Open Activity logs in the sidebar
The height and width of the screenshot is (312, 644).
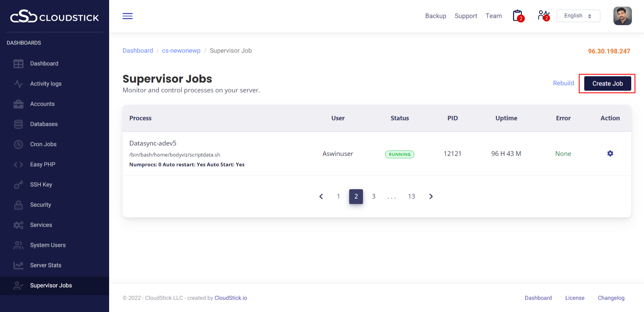pos(46,84)
